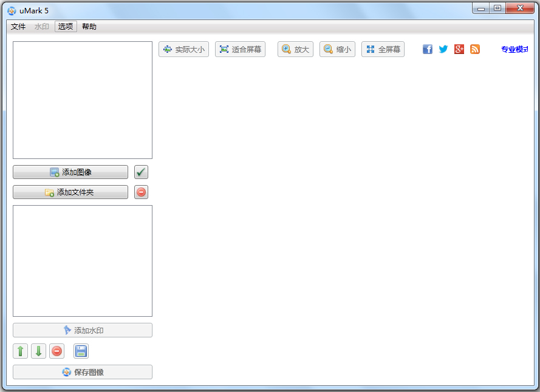Zoom out with 缩小 button
This screenshot has height=392, width=540.
[x=338, y=49]
